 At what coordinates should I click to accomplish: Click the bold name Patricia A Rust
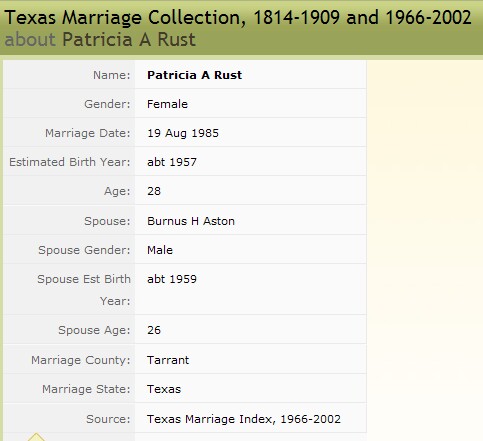pos(194,75)
